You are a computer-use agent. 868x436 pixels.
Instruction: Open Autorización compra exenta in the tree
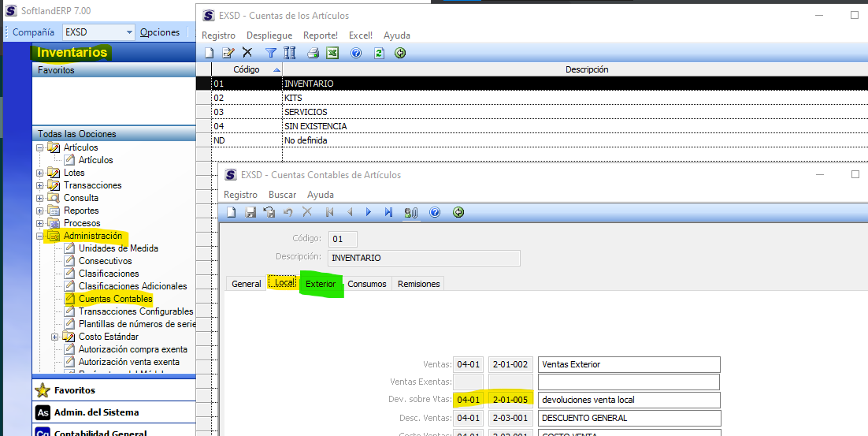pyautogui.click(x=133, y=349)
